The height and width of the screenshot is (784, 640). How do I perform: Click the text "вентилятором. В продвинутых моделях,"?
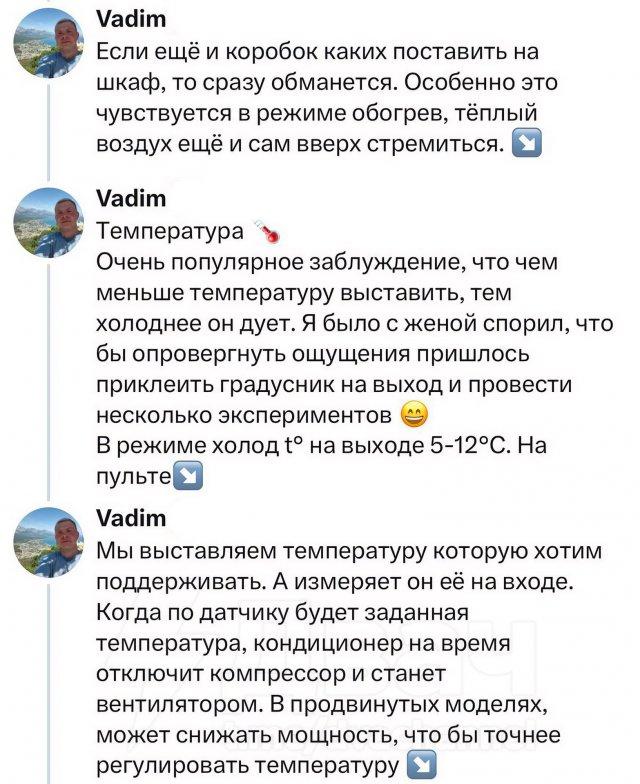pos(322,705)
